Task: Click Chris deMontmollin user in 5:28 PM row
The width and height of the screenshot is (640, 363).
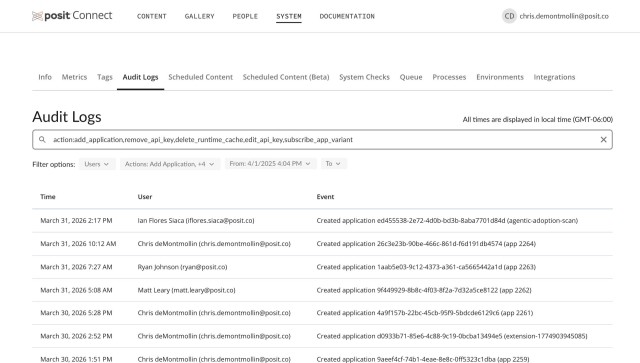Action: (214, 313)
